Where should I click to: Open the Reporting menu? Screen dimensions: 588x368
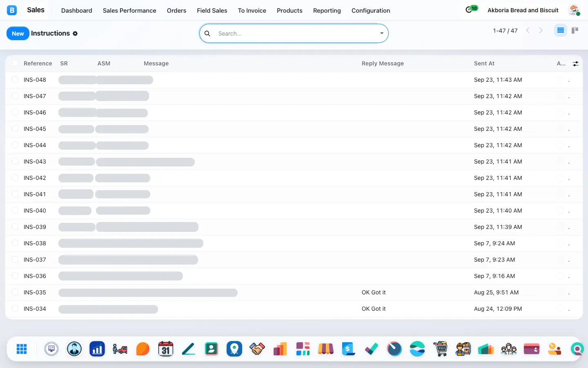click(327, 11)
